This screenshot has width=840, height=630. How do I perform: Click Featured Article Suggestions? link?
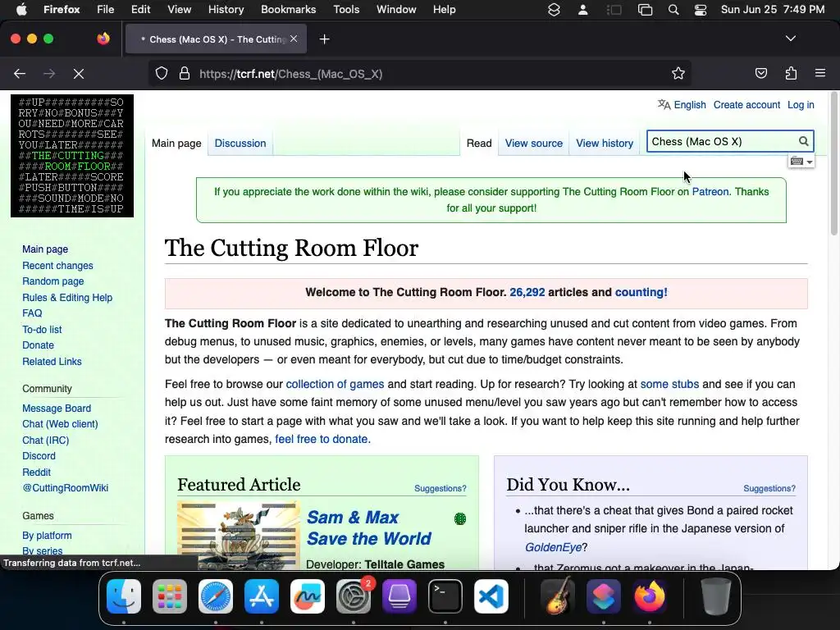440,489
